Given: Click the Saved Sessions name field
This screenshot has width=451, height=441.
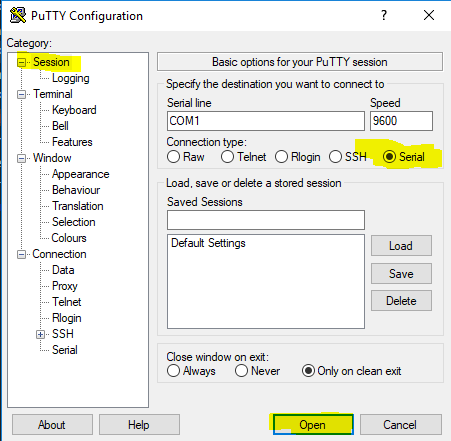Looking at the screenshot, I should click(x=266, y=220).
